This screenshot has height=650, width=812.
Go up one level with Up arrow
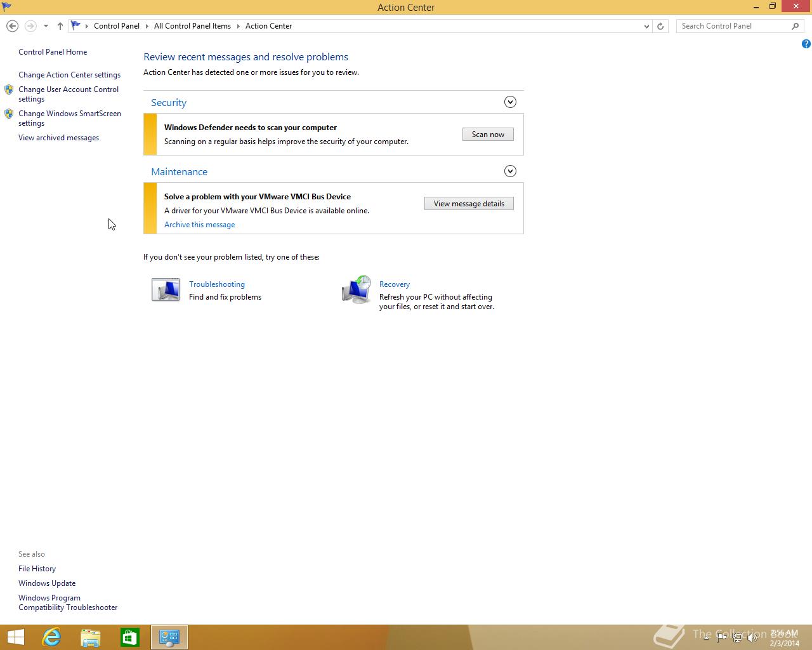coord(60,26)
